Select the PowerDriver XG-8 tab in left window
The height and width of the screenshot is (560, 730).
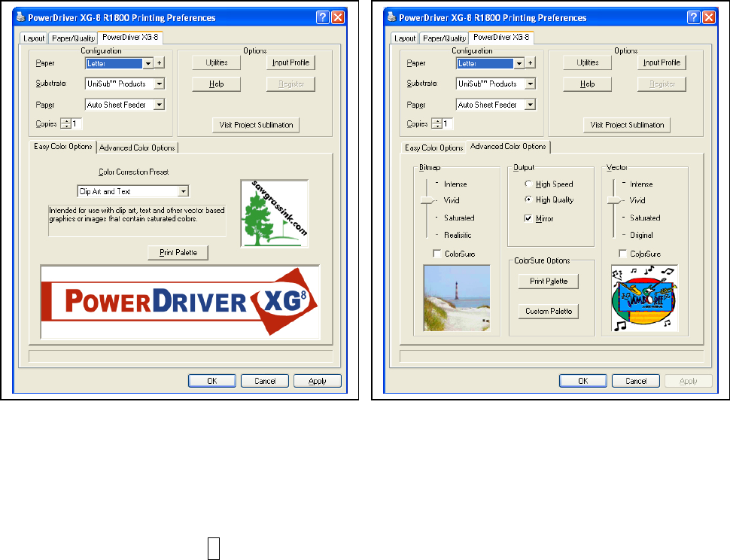(x=130, y=37)
